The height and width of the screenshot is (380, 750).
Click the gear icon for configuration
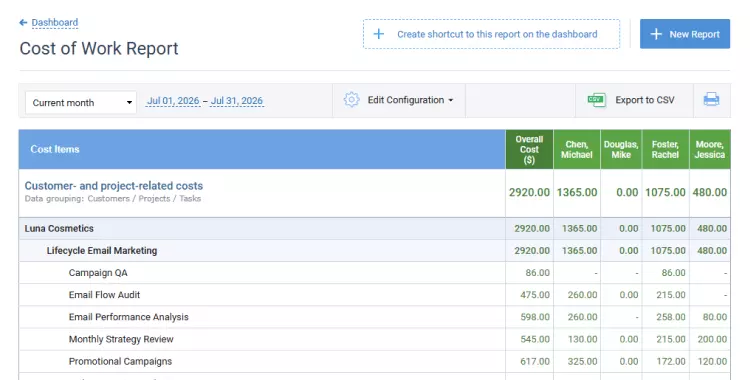pyautogui.click(x=351, y=100)
